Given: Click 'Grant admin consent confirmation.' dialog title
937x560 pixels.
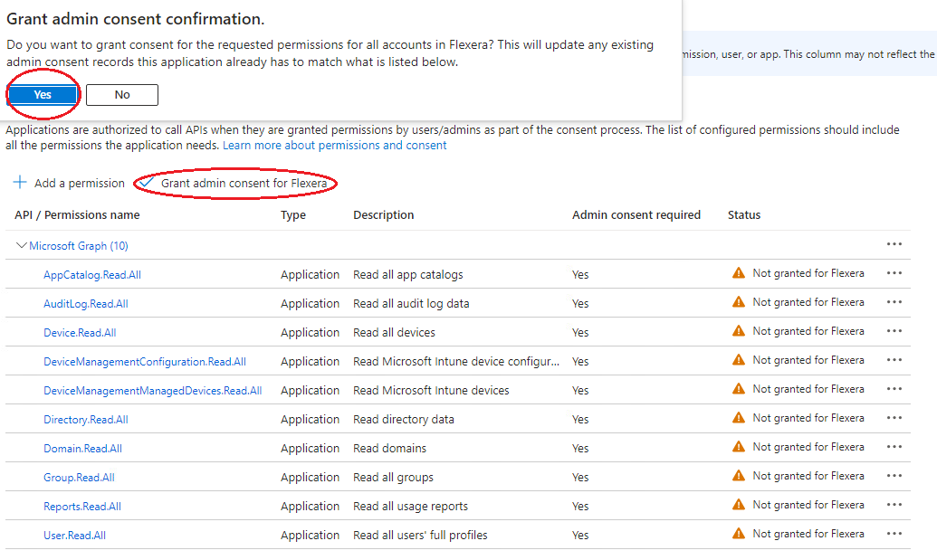Looking at the screenshot, I should click(135, 19).
